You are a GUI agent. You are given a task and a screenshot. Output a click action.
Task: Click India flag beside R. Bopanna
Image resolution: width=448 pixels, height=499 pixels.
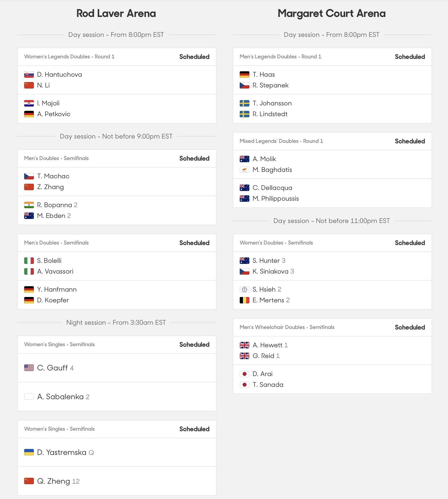pos(29,205)
